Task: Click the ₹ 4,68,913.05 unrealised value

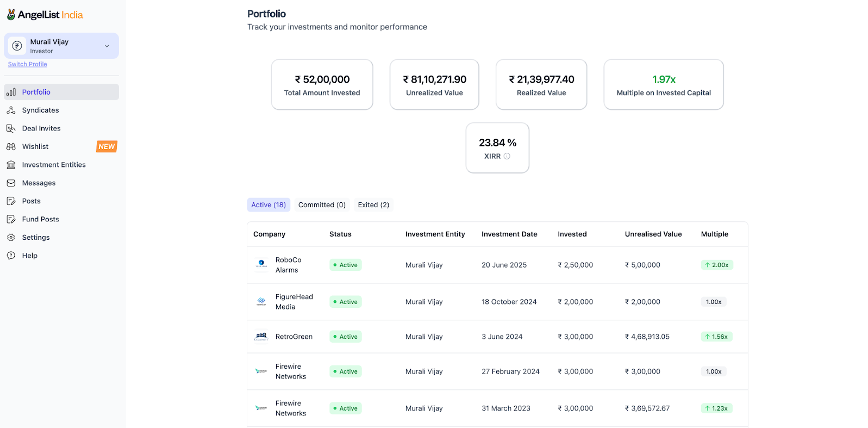Action: pyautogui.click(x=647, y=337)
